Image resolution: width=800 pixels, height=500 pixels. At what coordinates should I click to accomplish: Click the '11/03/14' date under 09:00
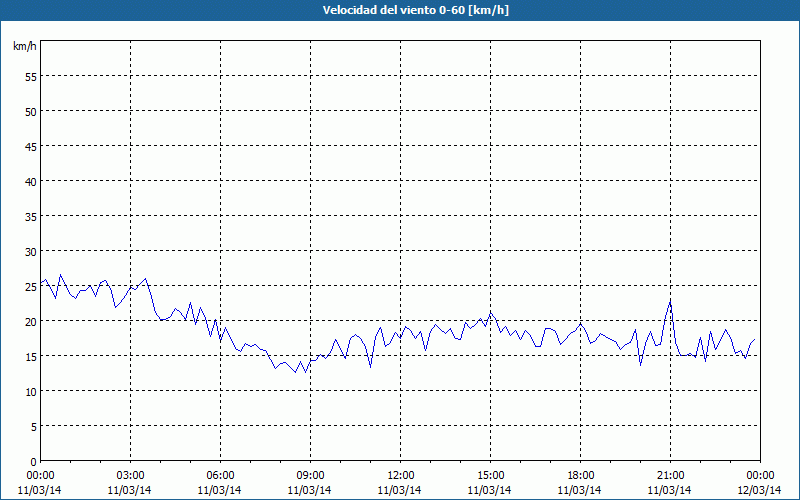[310, 490]
